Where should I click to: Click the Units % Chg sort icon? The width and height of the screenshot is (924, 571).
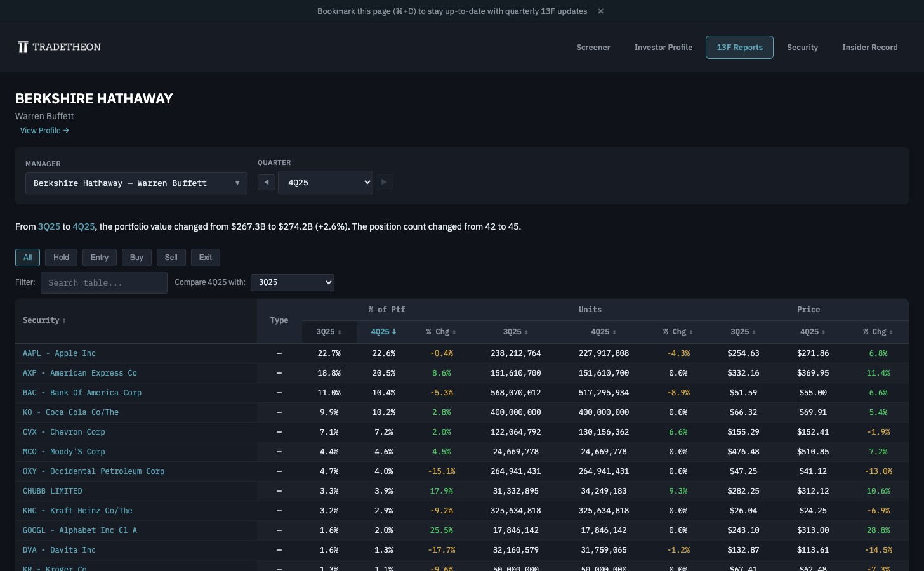[x=690, y=331]
